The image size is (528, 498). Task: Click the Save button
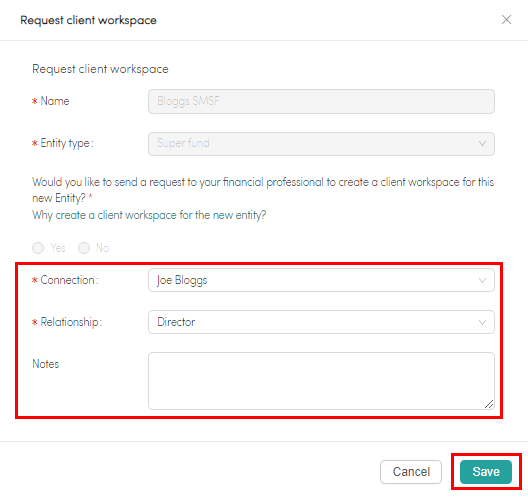click(486, 472)
